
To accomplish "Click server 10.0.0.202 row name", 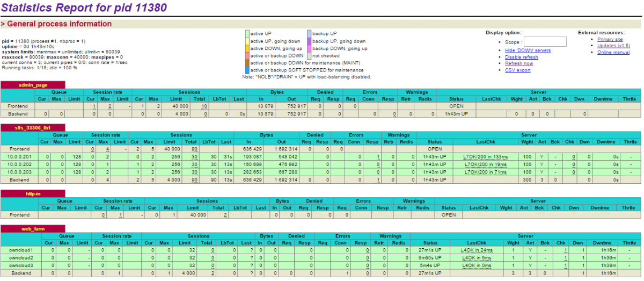I will [x=19, y=164].
